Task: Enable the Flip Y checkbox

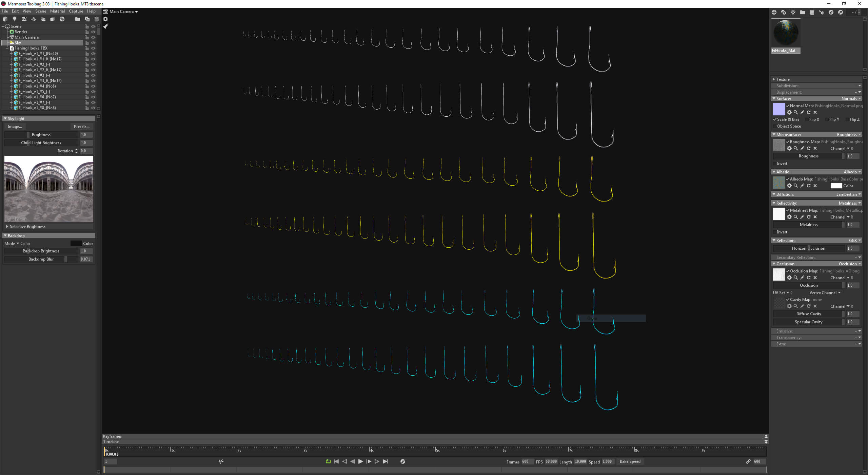Action: pyautogui.click(x=826, y=119)
